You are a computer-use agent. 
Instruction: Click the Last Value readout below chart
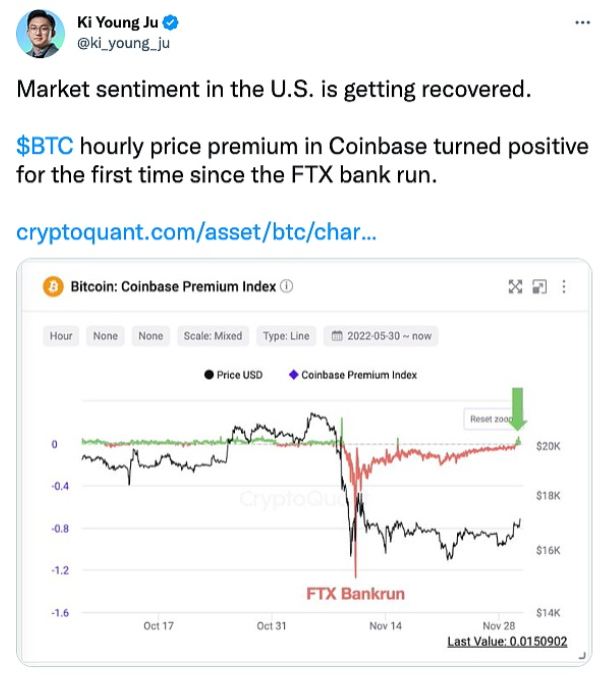click(x=506, y=641)
